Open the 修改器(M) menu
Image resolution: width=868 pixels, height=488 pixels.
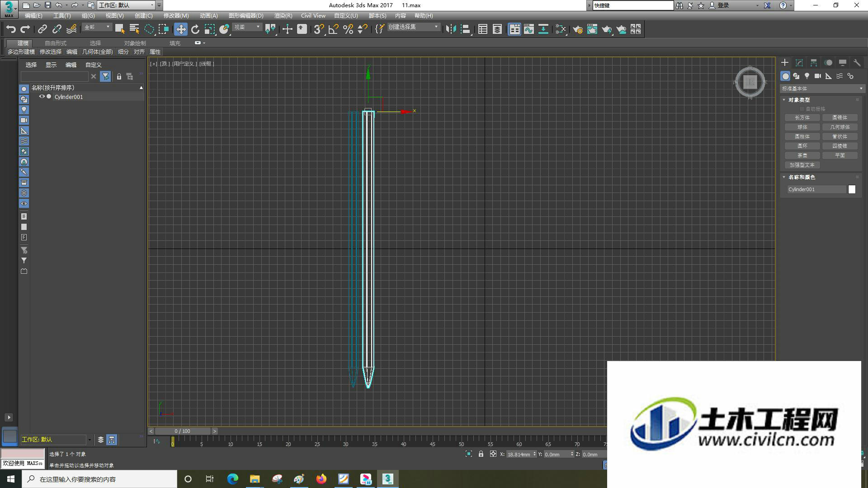tap(176, 16)
